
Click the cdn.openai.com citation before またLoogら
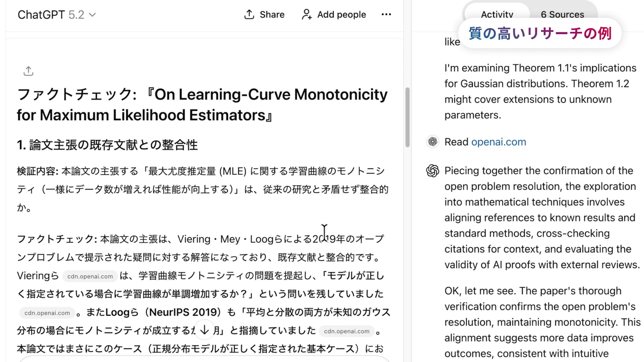pos(47,313)
